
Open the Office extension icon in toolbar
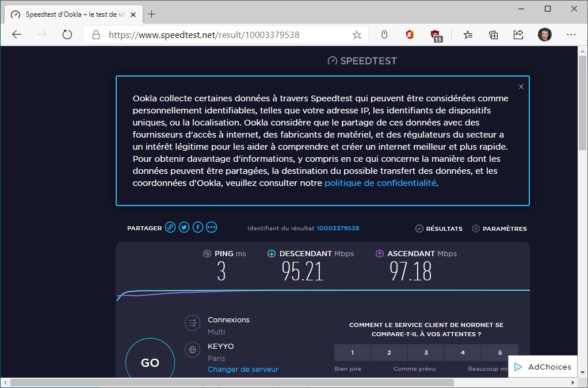[410, 35]
